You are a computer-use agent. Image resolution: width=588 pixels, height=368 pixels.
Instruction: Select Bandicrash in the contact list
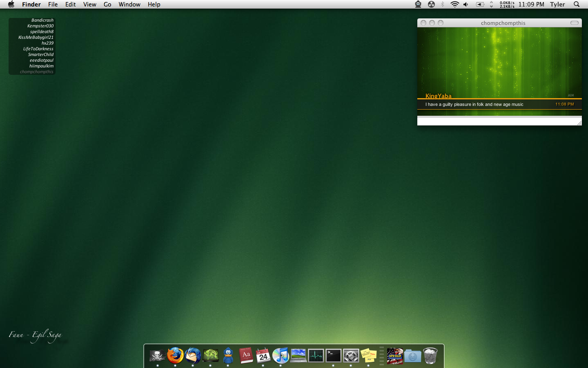pos(42,20)
